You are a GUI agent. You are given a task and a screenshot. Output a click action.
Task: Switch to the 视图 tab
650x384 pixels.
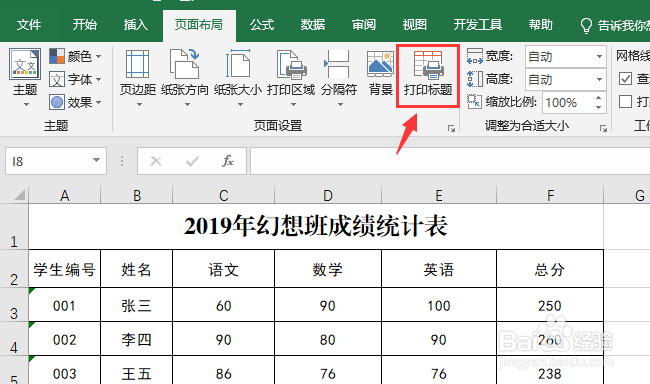[415, 25]
